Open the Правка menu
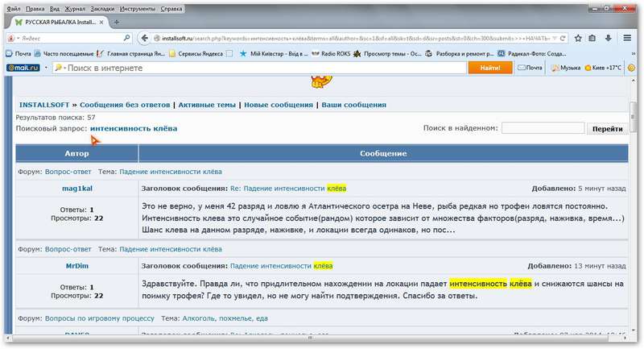Screen dimensions: 644x349 tap(35, 9)
